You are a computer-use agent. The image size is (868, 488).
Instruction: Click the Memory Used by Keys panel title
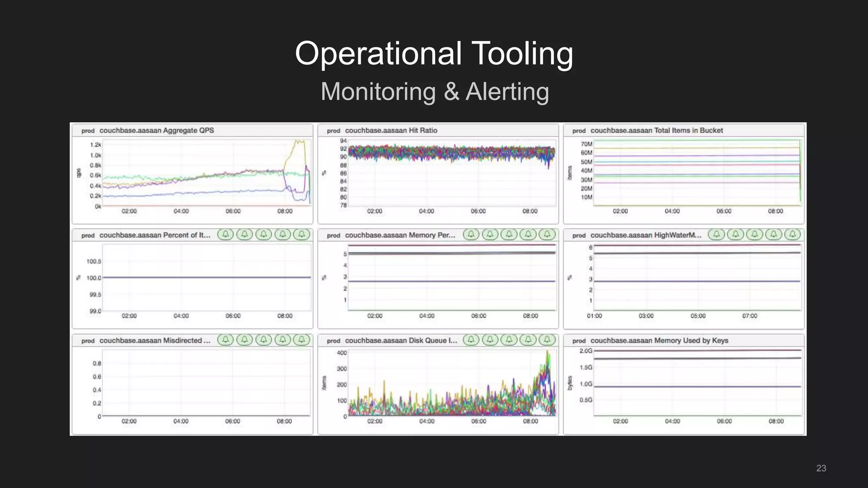659,341
